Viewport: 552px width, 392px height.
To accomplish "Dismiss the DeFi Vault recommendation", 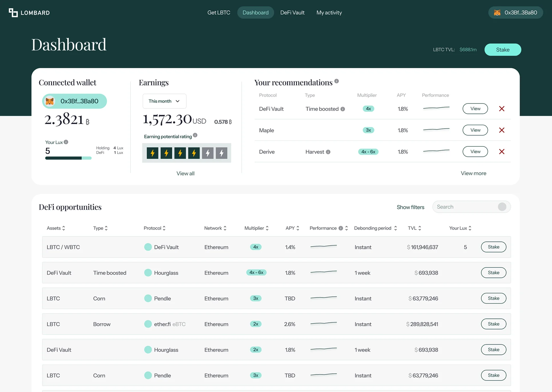I will [x=502, y=109].
